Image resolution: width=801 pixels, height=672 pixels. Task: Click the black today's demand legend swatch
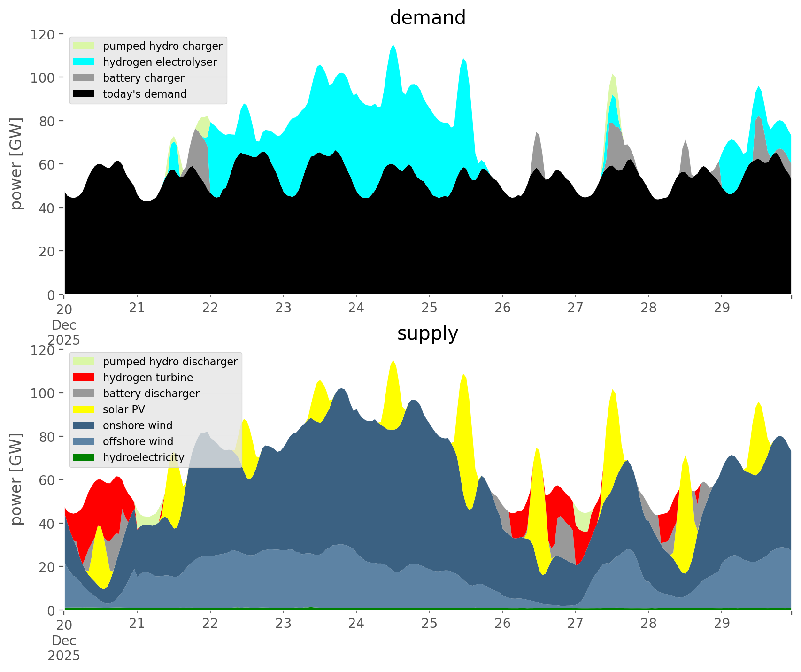pos(84,94)
